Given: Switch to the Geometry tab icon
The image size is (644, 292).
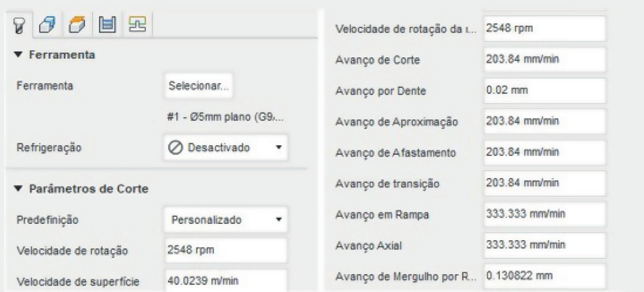Looking at the screenshot, I should tap(46, 24).
